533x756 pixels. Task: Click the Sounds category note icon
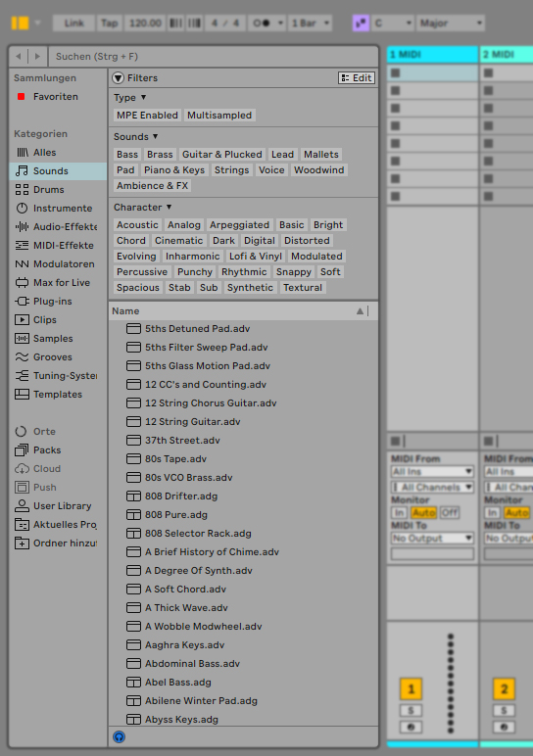tap(22, 170)
